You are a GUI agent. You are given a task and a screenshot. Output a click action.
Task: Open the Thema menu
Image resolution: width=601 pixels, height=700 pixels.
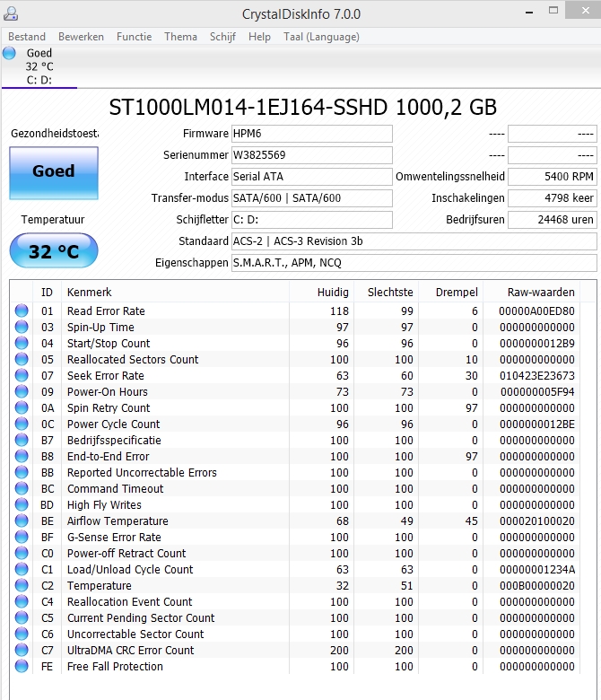click(x=180, y=37)
